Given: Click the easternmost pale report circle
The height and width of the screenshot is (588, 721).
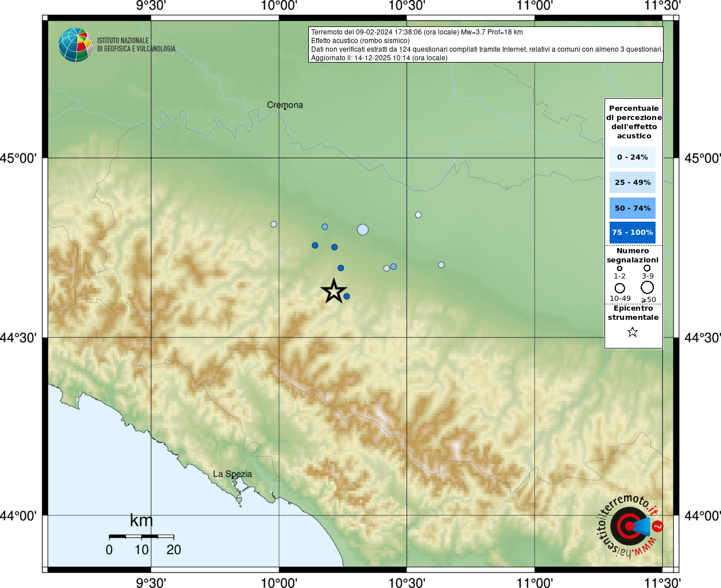Looking at the screenshot, I should coord(441,265).
